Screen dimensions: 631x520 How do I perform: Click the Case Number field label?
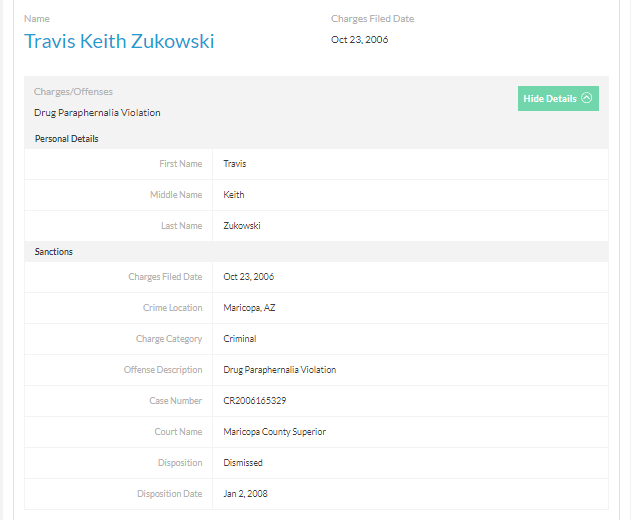click(x=175, y=401)
